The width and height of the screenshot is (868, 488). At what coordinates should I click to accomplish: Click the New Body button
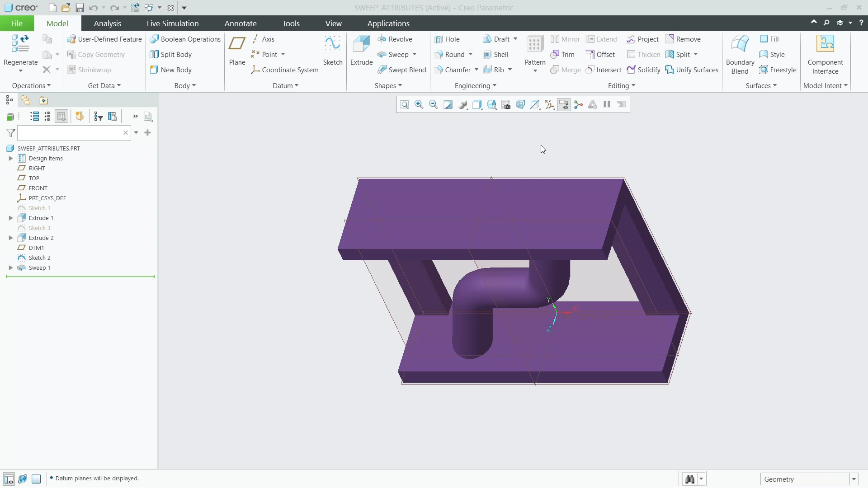click(x=171, y=70)
